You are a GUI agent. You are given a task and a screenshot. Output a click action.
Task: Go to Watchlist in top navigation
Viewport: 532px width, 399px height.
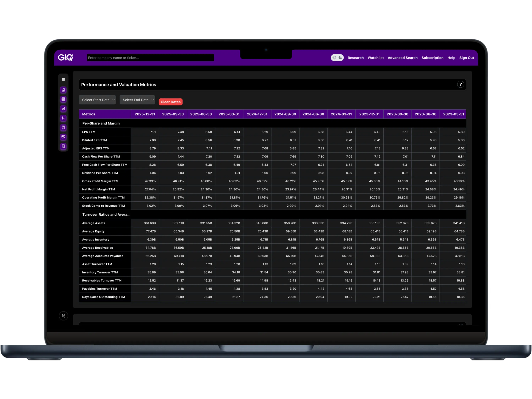[x=375, y=58]
